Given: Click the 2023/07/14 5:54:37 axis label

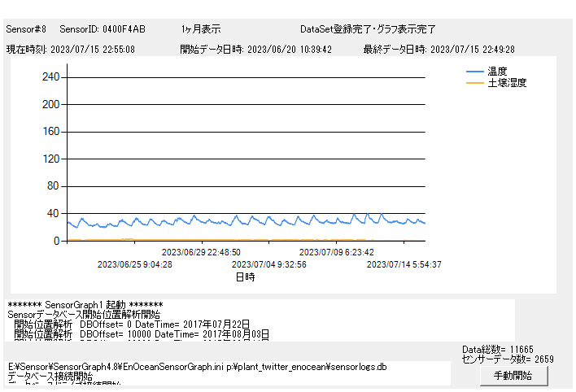Looking at the screenshot, I should pyautogui.click(x=404, y=264).
